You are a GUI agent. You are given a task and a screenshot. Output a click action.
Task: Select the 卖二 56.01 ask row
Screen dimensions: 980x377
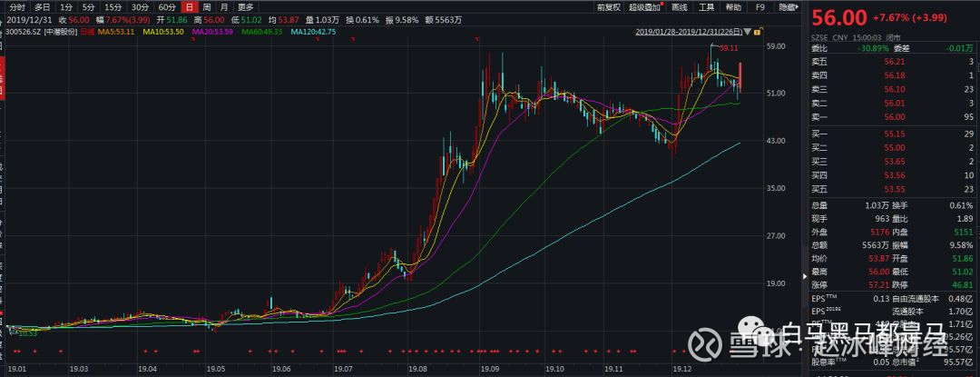coord(893,104)
